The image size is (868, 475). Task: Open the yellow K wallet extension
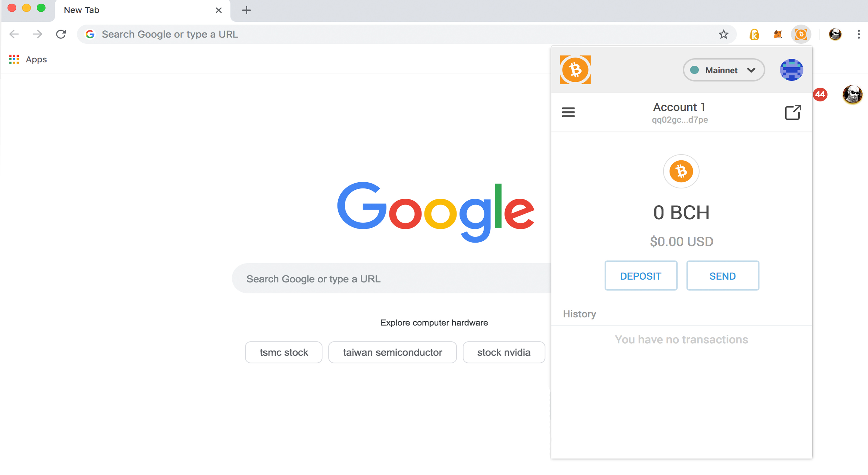point(754,34)
